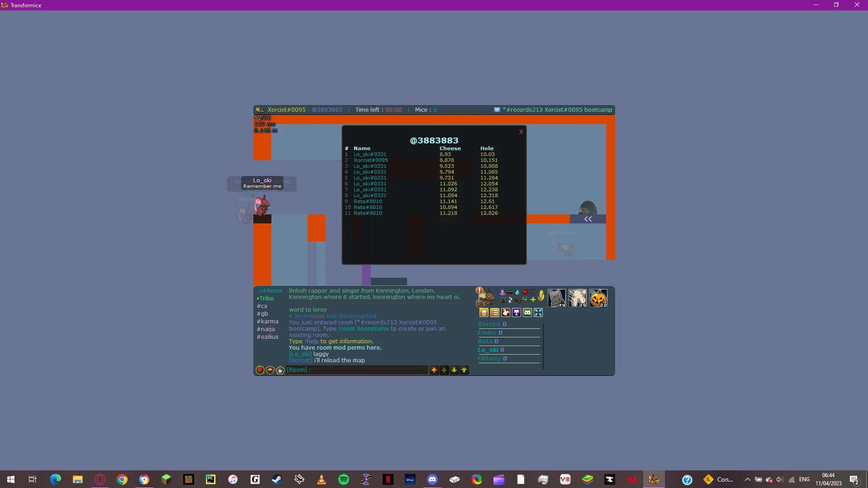
Task: Open the tribe house icon beside chat
Action: coord(280,370)
